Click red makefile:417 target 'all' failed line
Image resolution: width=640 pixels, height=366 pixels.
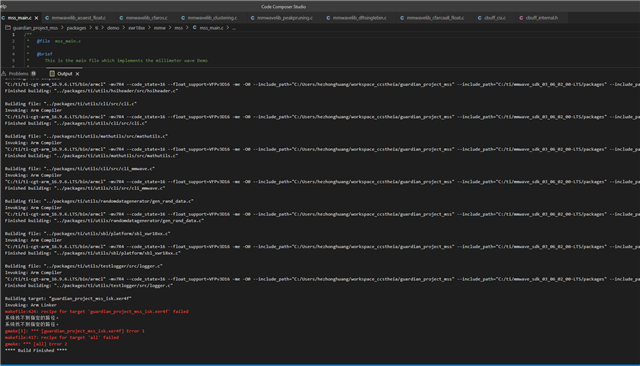click(x=62, y=337)
